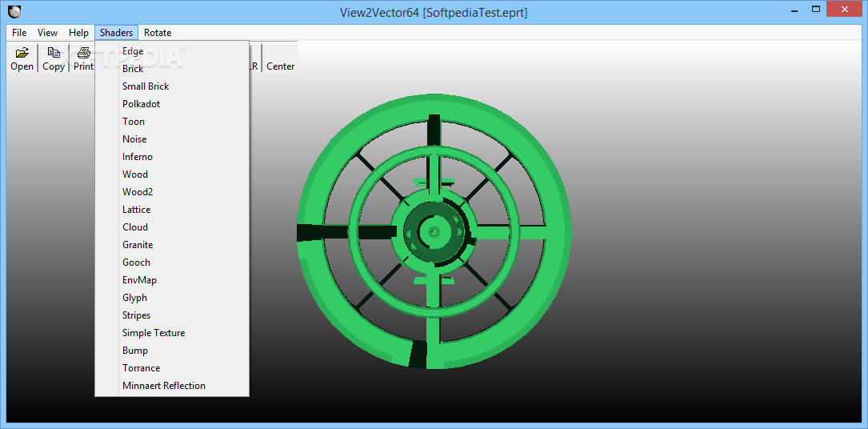Click the green wheel model in the viewport
Viewport: 868px width, 429px height.
click(434, 231)
